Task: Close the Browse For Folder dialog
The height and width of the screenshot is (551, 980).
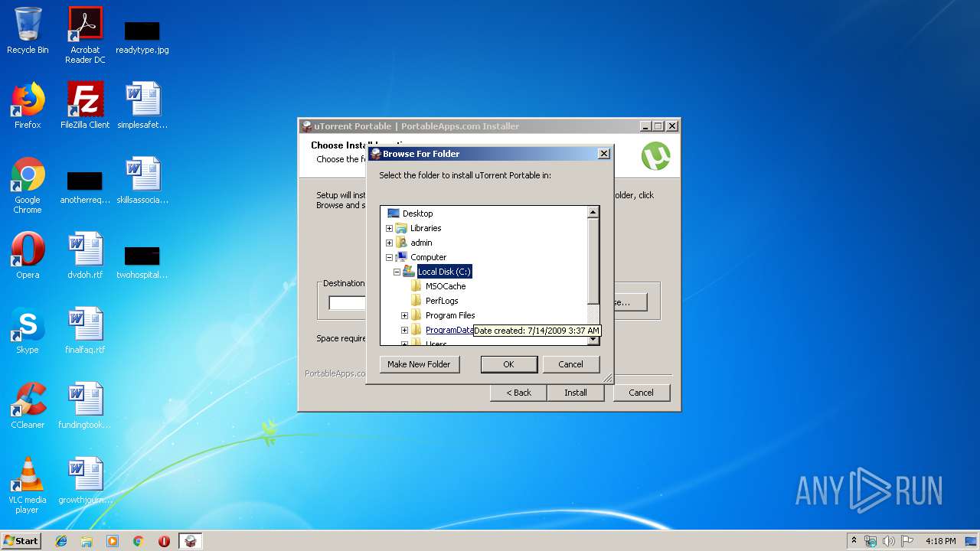Action: pos(604,154)
